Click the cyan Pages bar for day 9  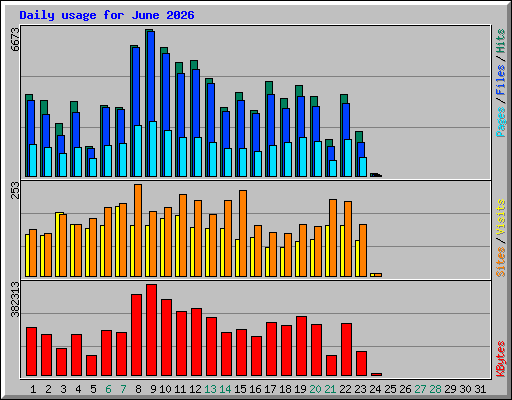pos(153,149)
